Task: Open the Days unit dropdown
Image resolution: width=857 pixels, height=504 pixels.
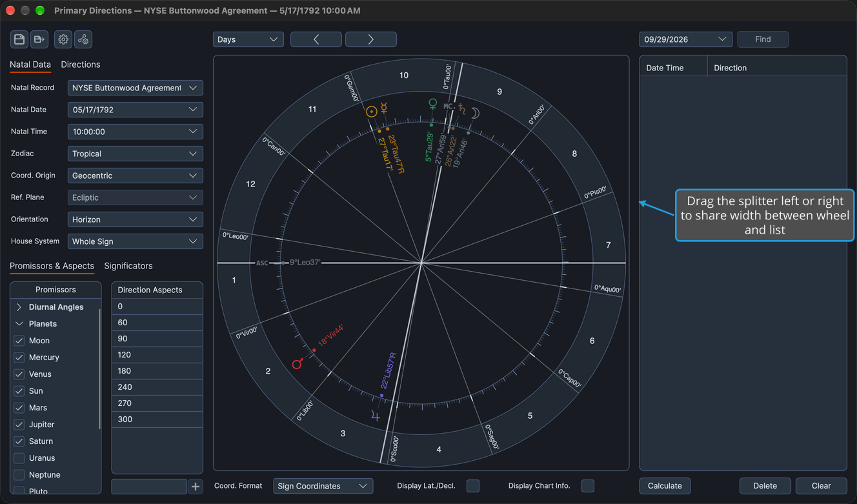Action: [x=248, y=39]
